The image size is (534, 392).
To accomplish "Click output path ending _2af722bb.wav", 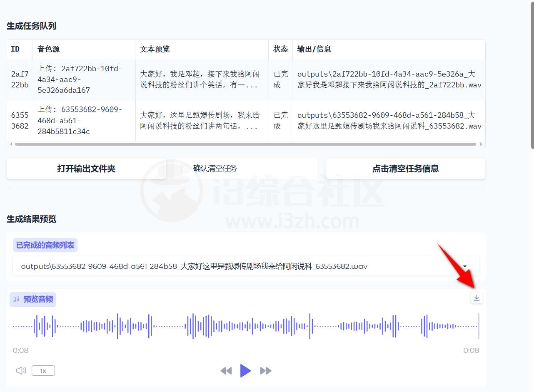I will [x=389, y=79].
